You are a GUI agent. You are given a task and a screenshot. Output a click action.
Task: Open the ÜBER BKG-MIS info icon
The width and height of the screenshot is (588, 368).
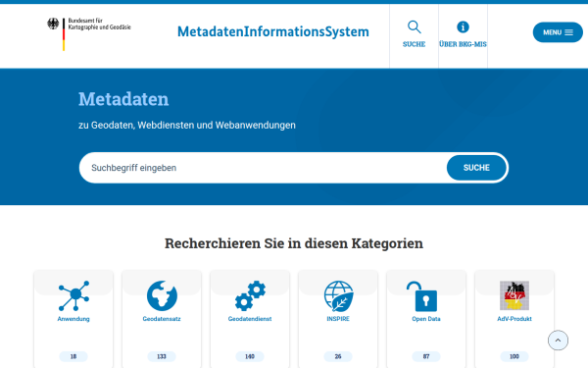(x=463, y=27)
